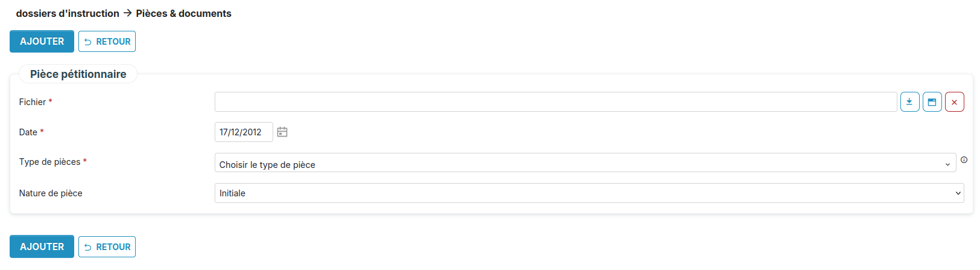Viewport: 980px width, 270px height.
Task: Click the info icon beside Type de pièces
Action: [964, 160]
